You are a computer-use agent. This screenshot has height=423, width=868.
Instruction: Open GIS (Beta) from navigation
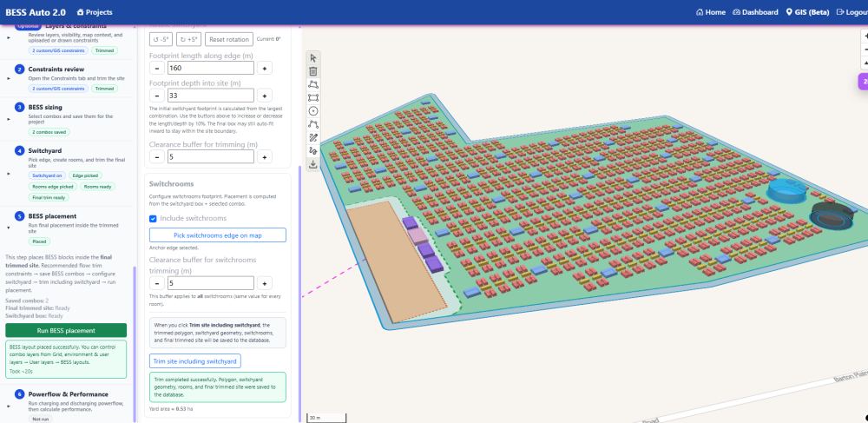pos(807,12)
